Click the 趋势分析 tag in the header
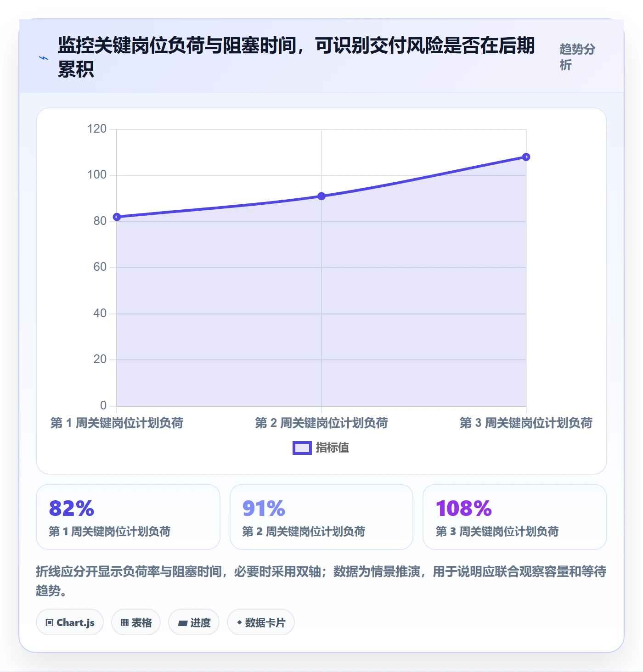 (x=577, y=57)
